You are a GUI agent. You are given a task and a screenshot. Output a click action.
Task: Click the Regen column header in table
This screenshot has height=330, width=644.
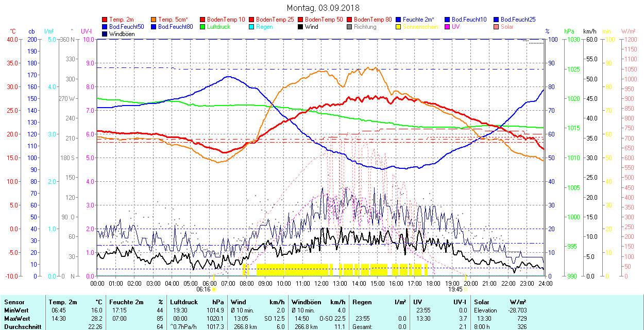(362, 302)
